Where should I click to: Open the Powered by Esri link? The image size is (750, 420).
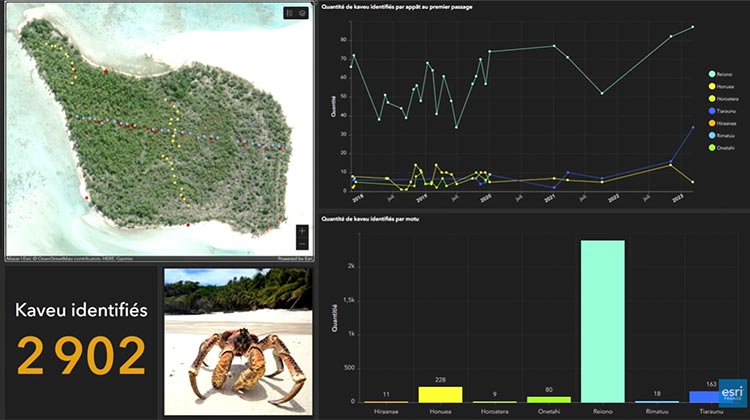pos(292,258)
